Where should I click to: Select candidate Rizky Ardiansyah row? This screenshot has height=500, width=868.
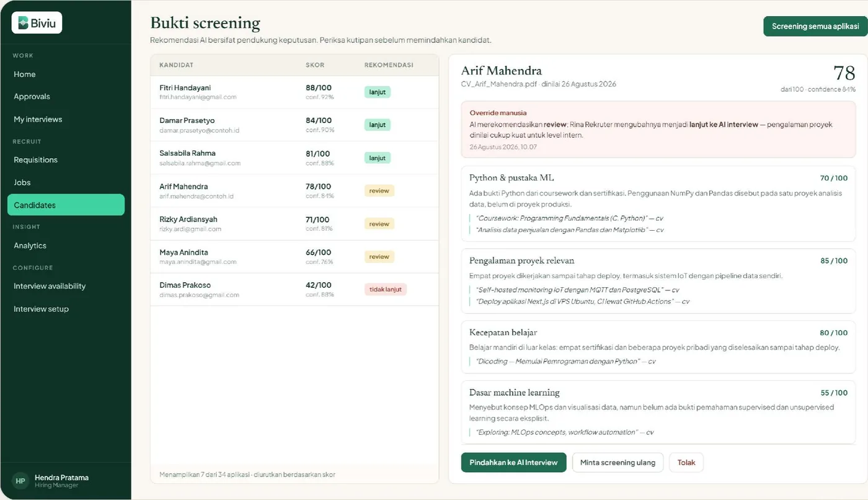[294, 224]
